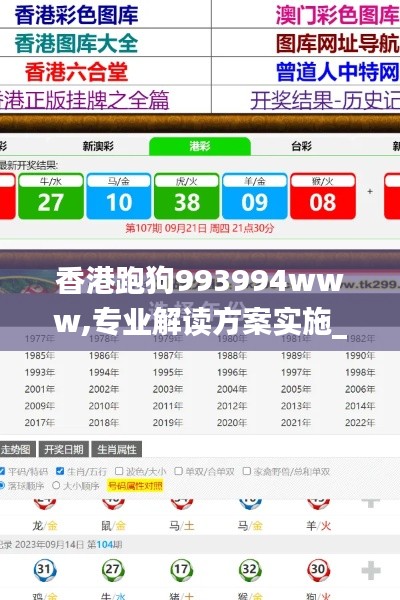Click the 羊/金 label above 09

255,181
